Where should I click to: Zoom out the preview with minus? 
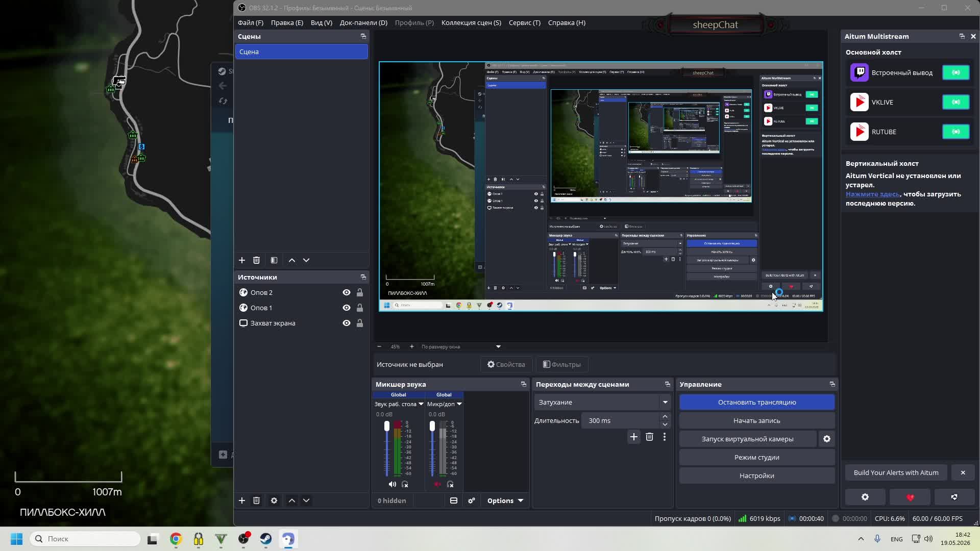coord(379,346)
